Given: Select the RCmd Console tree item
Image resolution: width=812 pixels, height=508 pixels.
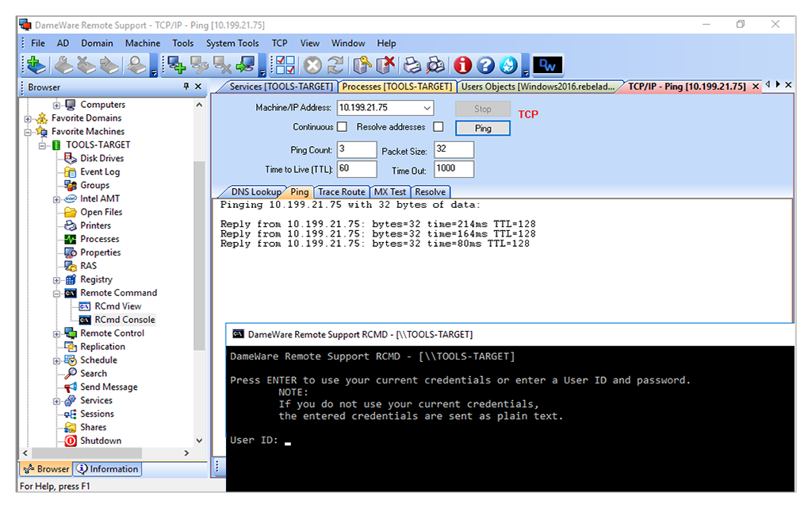Looking at the screenshot, I should (x=124, y=320).
